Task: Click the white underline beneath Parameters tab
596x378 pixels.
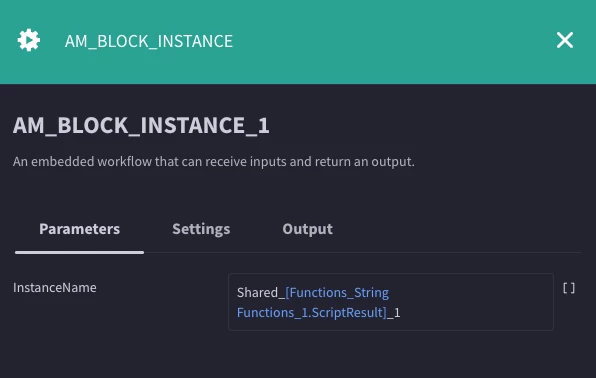Action: (79, 252)
